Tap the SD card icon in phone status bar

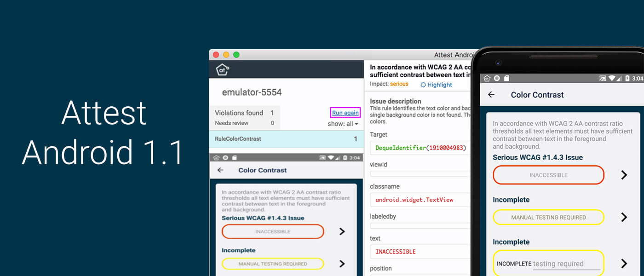(506, 79)
